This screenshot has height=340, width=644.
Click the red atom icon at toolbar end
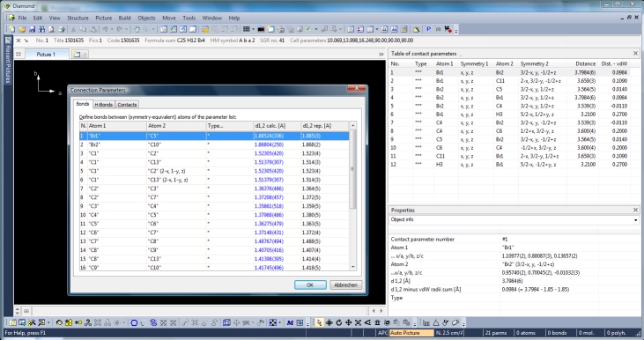[448, 29]
